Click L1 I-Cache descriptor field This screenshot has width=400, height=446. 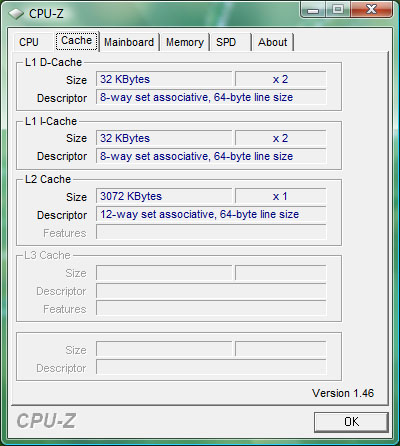pyautogui.click(x=211, y=156)
